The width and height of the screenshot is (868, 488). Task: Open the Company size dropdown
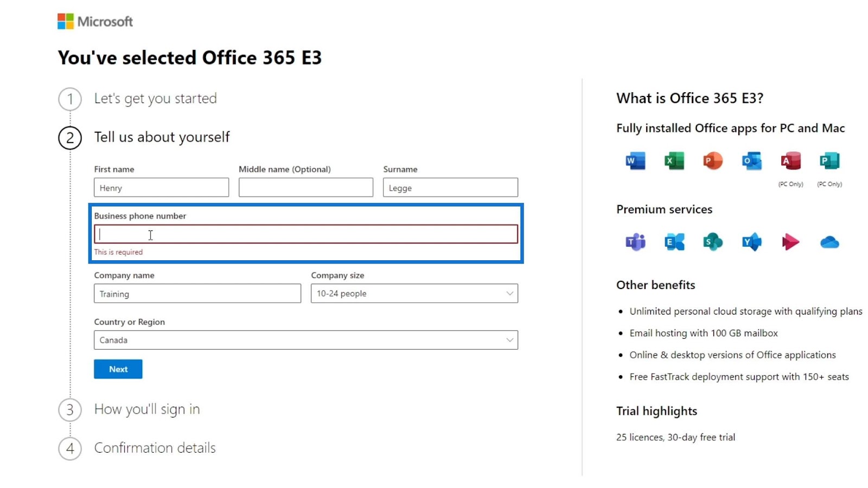coord(414,293)
